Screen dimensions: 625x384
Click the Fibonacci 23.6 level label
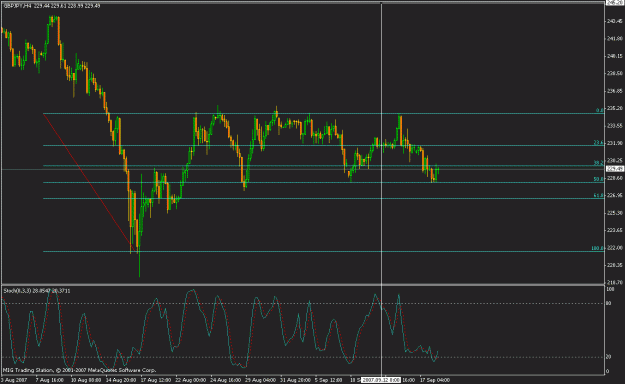coord(598,142)
